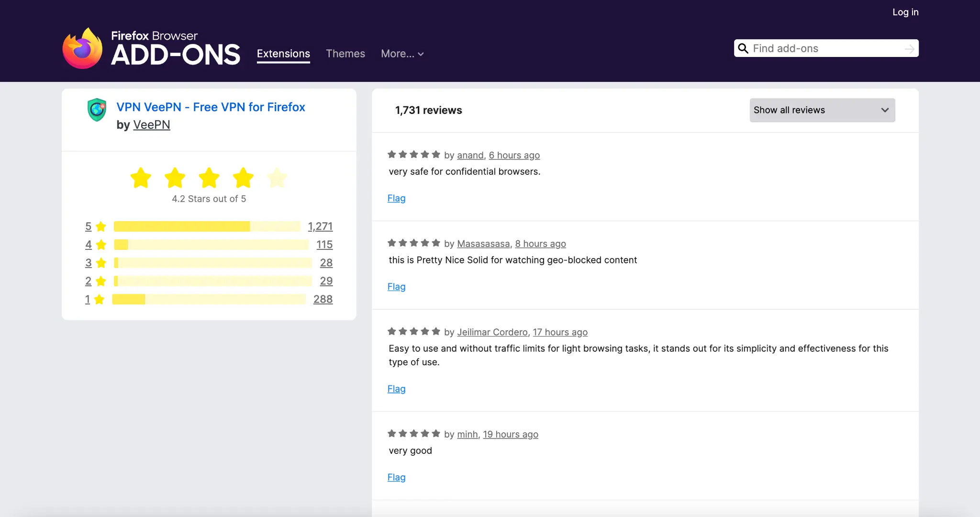
Task: Click the star rating of anand's review
Action: click(413, 155)
